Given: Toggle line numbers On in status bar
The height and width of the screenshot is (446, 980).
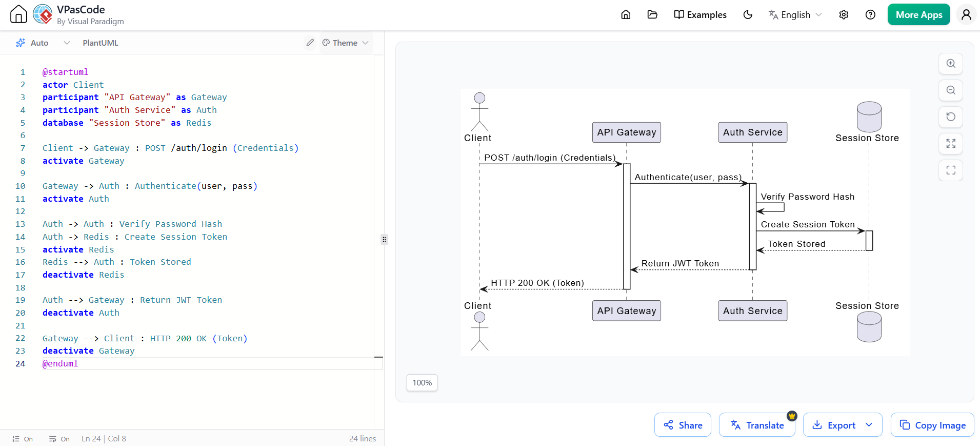Looking at the screenshot, I should tap(23, 439).
